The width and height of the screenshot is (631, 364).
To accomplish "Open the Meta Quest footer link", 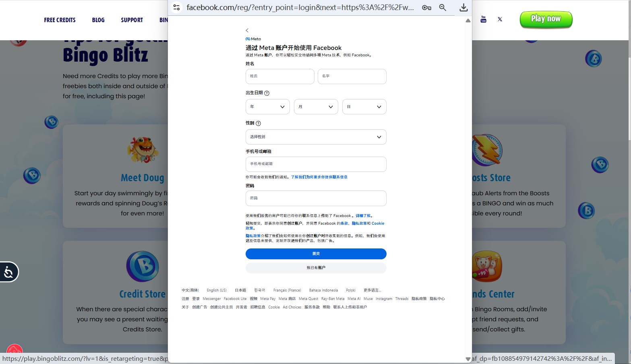I will [308, 299].
